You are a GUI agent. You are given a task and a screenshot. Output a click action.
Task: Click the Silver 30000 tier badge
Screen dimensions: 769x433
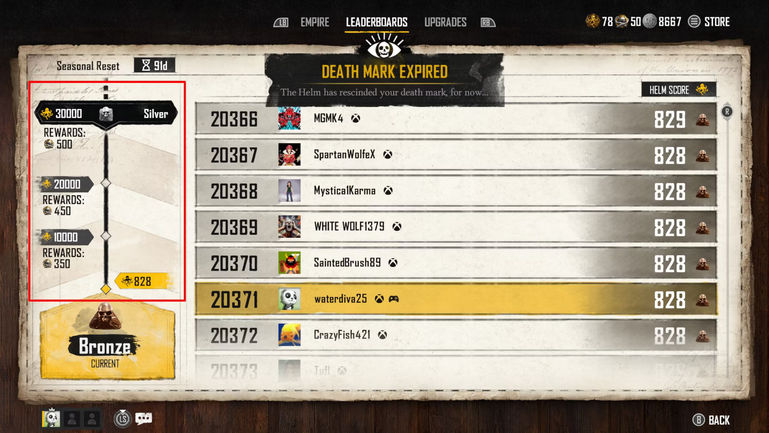coord(106,114)
